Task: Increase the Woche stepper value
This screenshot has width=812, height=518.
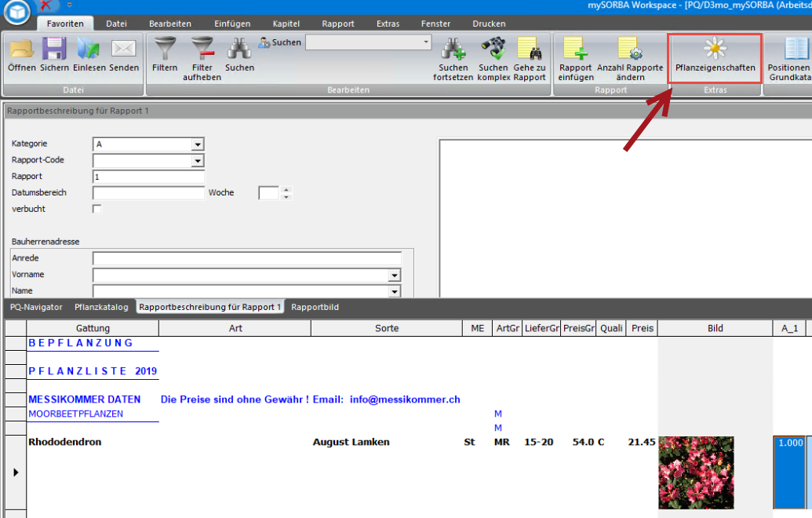Action: point(286,189)
